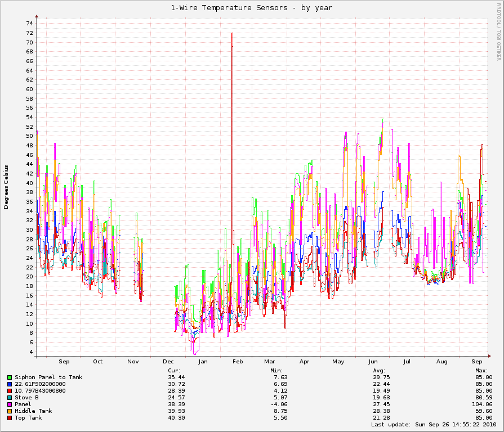This screenshot has height=432, width=504.
Task: Click minimum value -4.06 for Panel
Action: click(279, 404)
